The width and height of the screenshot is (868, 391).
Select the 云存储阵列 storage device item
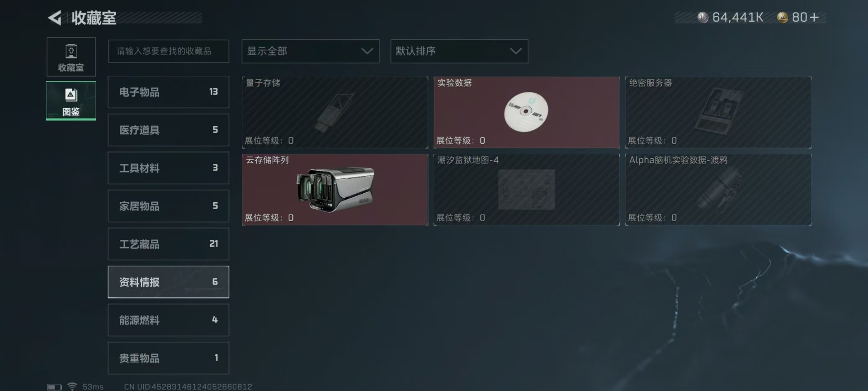tap(335, 190)
